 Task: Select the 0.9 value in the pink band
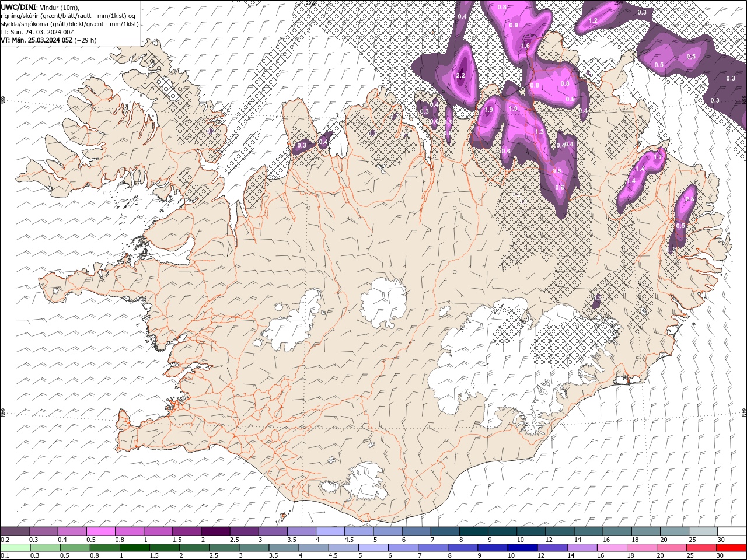(x=514, y=25)
